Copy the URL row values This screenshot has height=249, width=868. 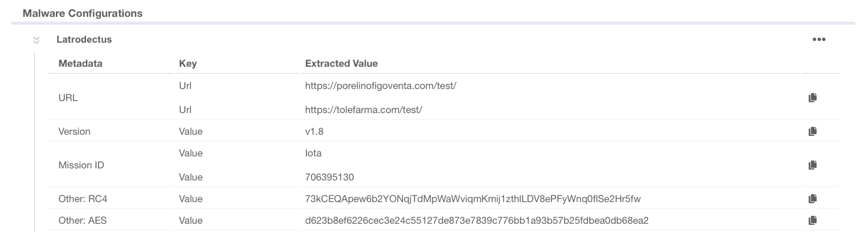click(812, 97)
